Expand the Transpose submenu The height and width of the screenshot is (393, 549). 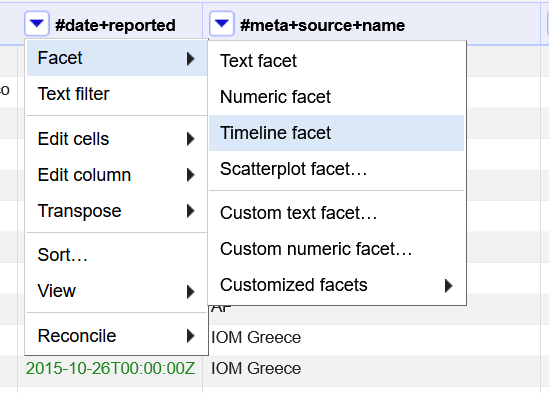(117, 211)
